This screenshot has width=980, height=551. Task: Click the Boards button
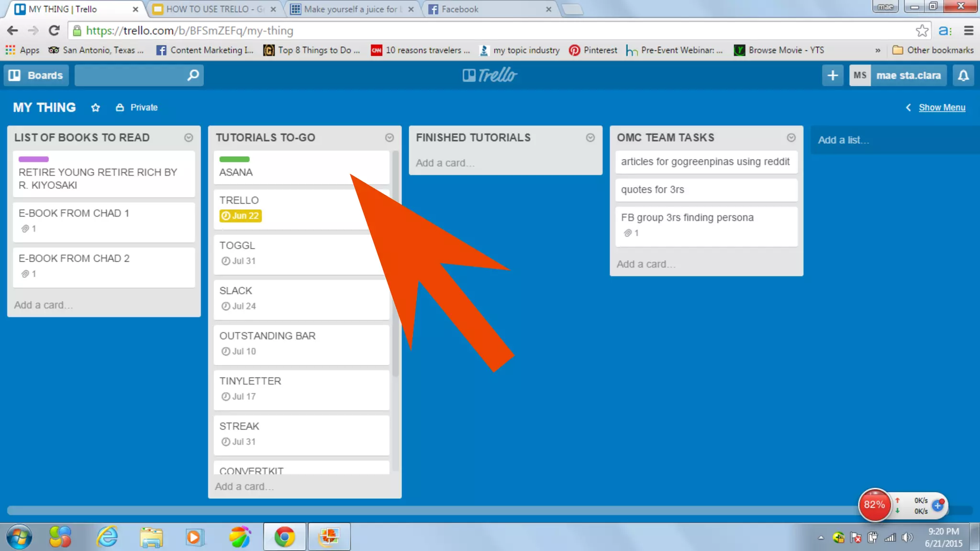36,75
